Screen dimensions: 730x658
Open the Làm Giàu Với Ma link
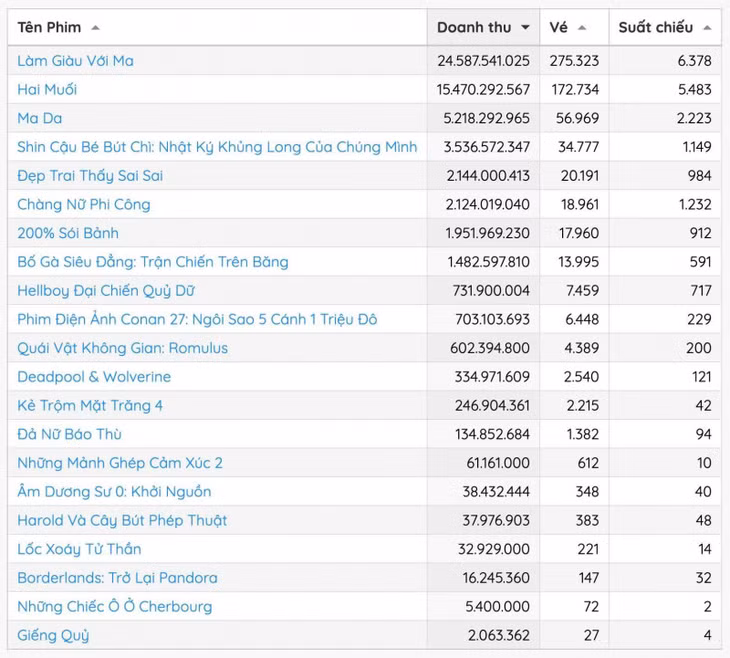pyautogui.click(x=75, y=61)
